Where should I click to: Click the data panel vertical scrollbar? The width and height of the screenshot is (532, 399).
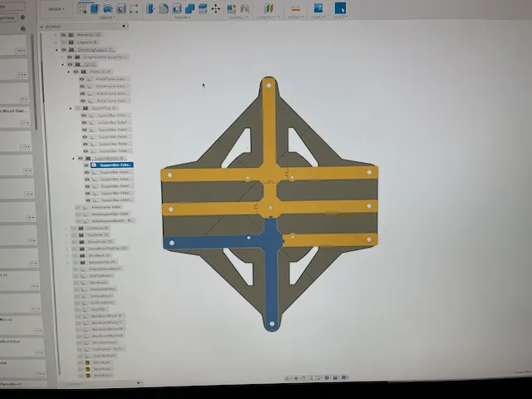click(x=33, y=81)
